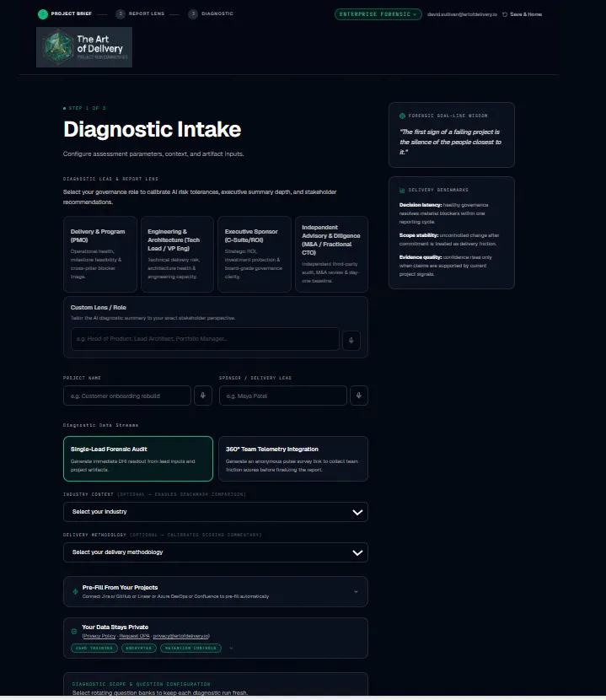Click the Encrypted badge
The width and height of the screenshot is (606, 700).
(139, 648)
